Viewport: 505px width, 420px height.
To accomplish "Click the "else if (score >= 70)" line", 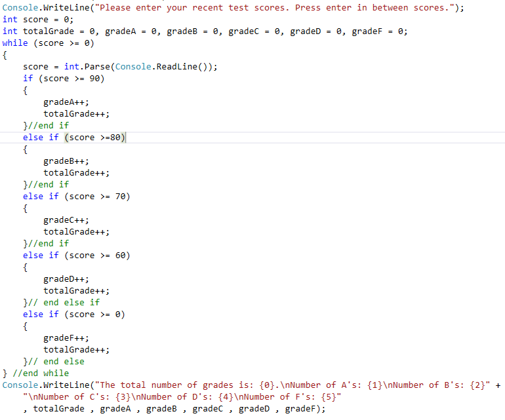I will [77, 197].
